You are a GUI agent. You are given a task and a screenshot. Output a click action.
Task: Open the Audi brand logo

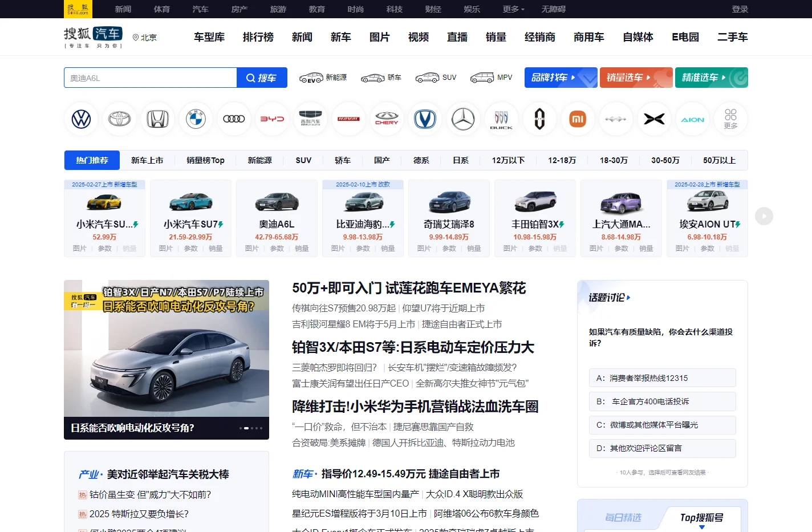(x=234, y=119)
